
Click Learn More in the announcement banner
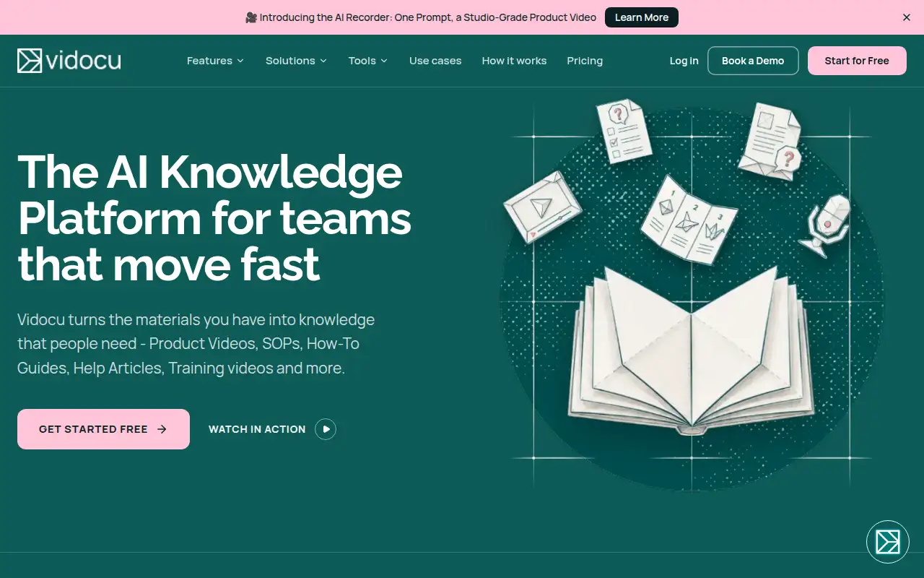pyautogui.click(x=642, y=17)
